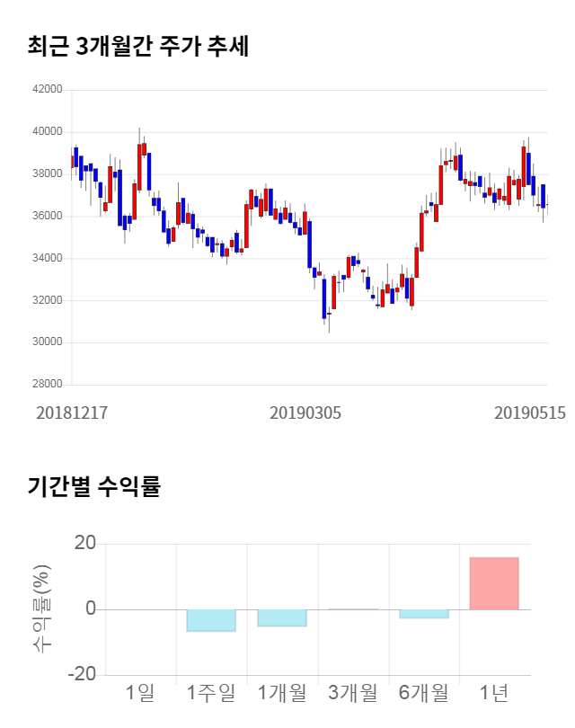
Task: Click the 1주일 blue return bar
Action: pos(211,620)
